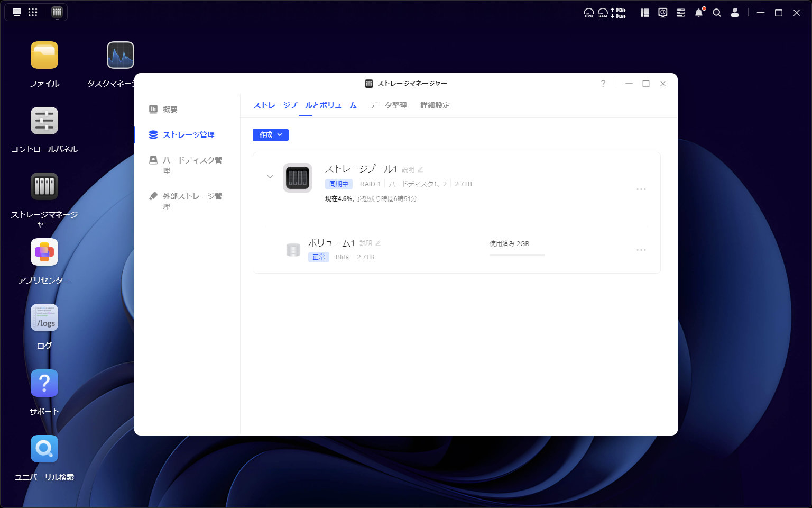This screenshot has height=508, width=812.
Task: Open the more options menu for ストレージプール1
Action: (x=641, y=189)
